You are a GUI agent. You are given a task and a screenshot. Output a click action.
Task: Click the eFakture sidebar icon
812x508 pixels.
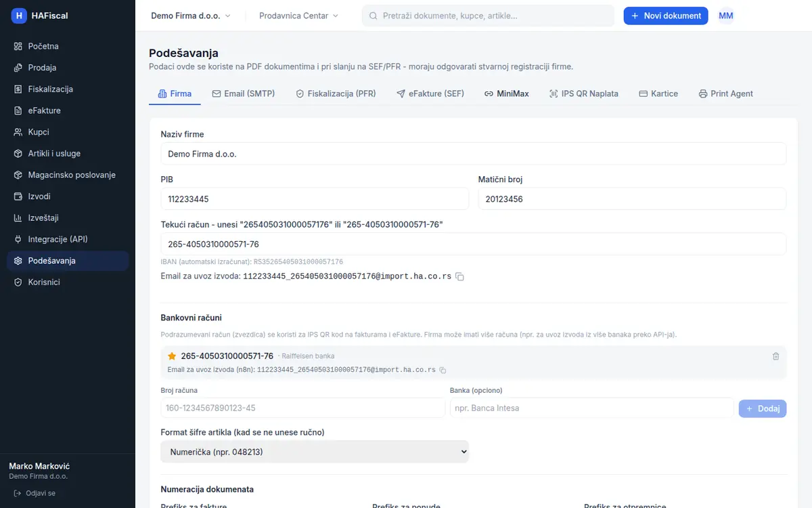pyautogui.click(x=18, y=110)
